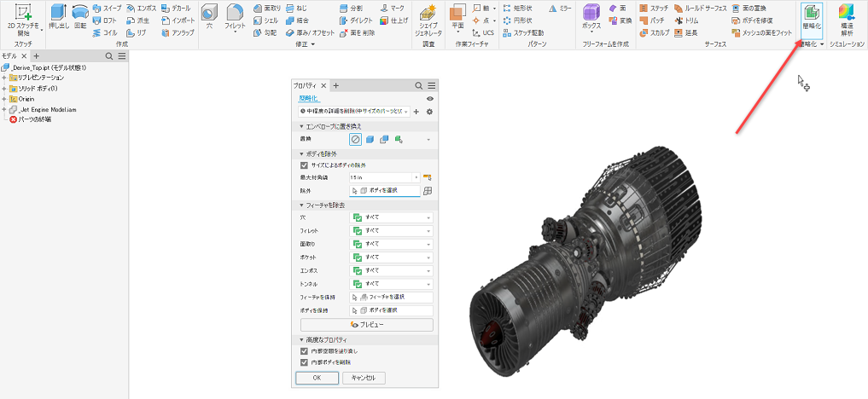Open the 穴 feature removal dropdown
This screenshot has height=399, width=868.
tap(392, 217)
